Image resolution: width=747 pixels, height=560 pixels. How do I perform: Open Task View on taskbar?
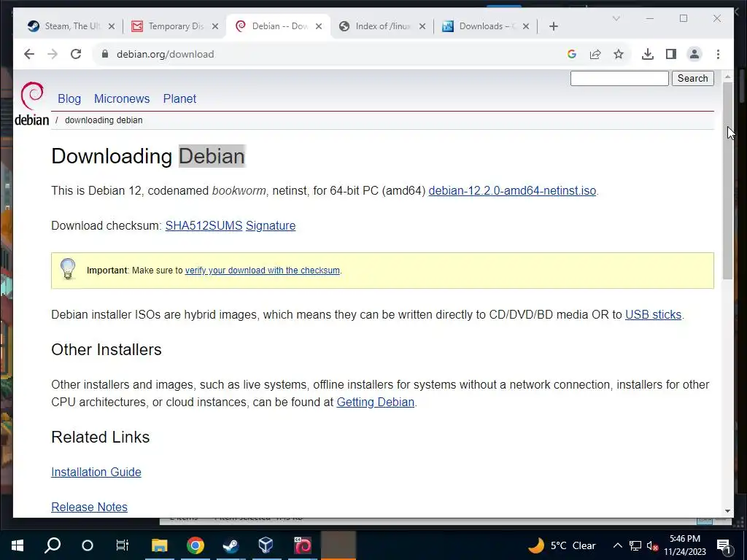point(123,545)
